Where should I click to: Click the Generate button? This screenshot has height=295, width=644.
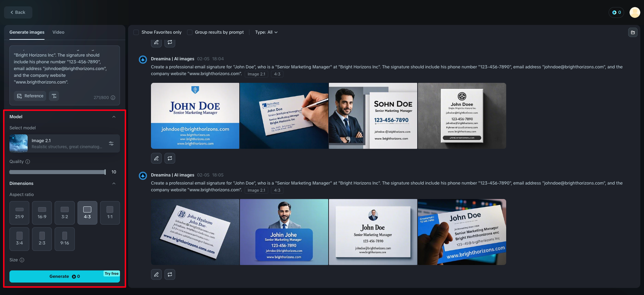click(x=65, y=276)
